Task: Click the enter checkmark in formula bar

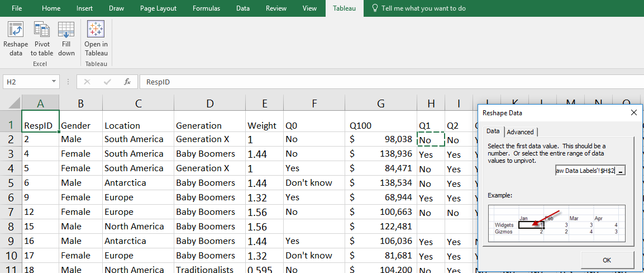Action: [107, 82]
